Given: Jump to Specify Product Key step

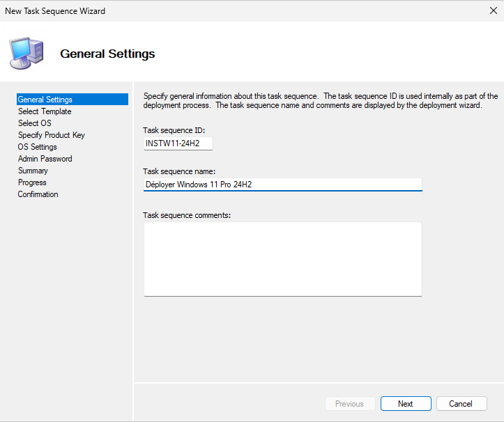Looking at the screenshot, I should pyautogui.click(x=52, y=135).
